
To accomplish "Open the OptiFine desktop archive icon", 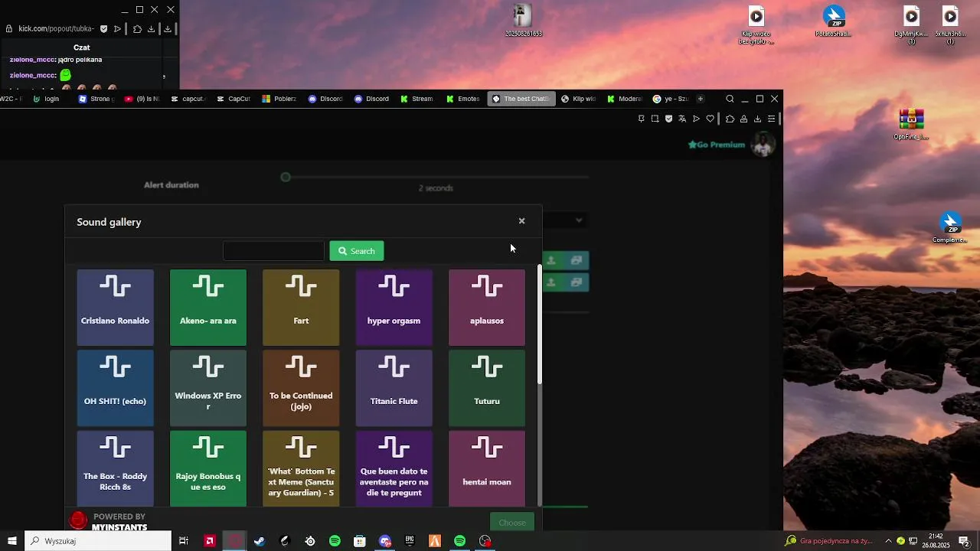I will [x=911, y=125].
